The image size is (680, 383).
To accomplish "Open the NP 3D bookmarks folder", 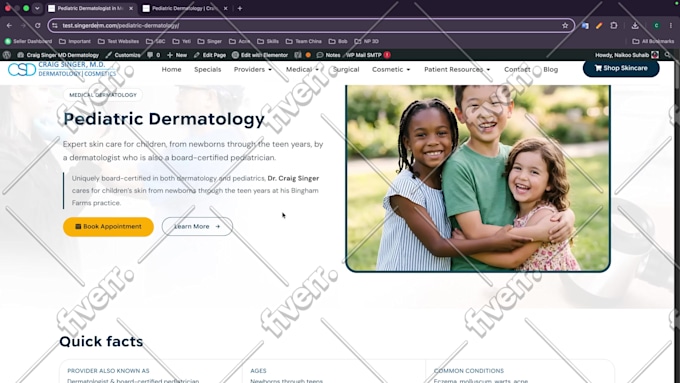I will (366, 41).
